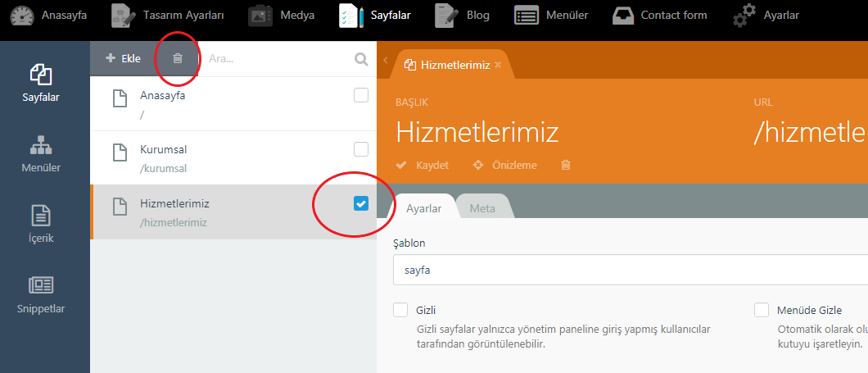Open the Kurumsal page in list

click(x=233, y=158)
